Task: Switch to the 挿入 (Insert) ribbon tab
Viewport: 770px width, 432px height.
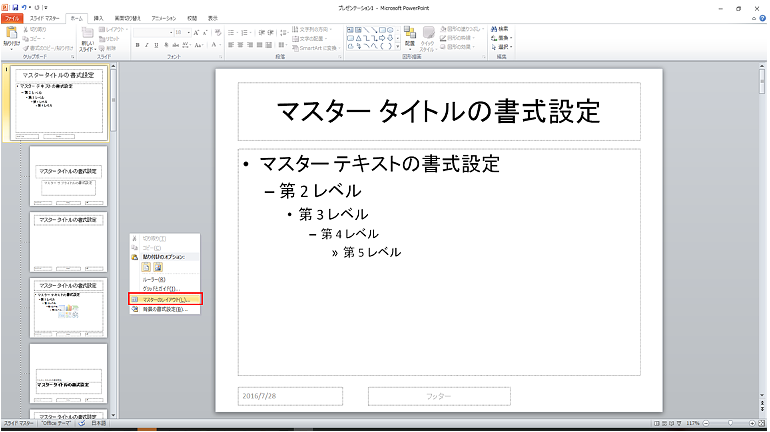Action: [98, 18]
